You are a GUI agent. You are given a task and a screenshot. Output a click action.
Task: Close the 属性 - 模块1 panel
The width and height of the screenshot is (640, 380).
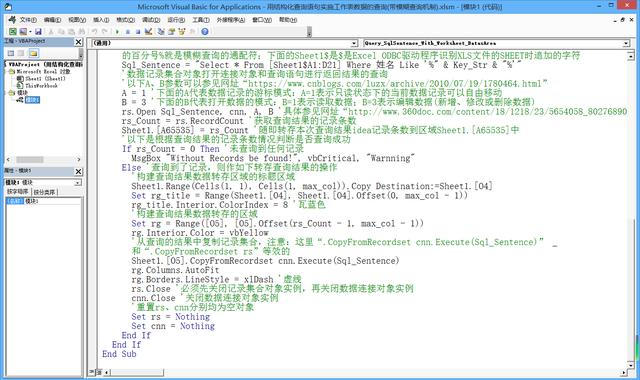pos(78,171)
